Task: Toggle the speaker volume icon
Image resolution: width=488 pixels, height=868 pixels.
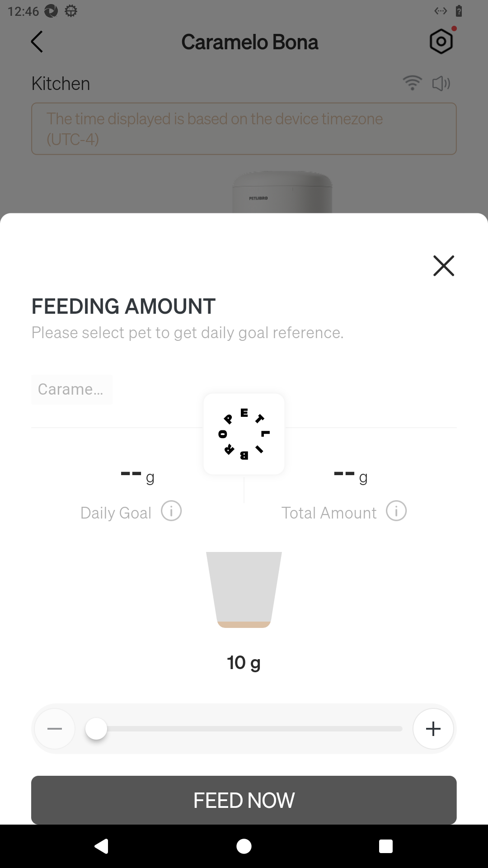Action: pyautogui.click(x=441, y=83)
